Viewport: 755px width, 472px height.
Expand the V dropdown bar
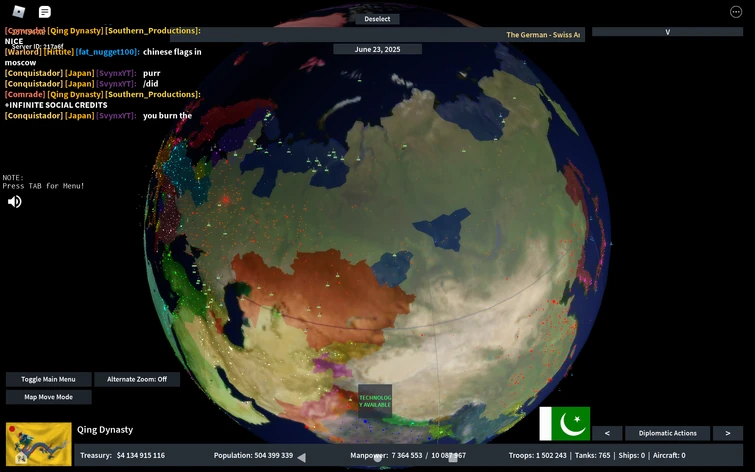click(667, 32)
